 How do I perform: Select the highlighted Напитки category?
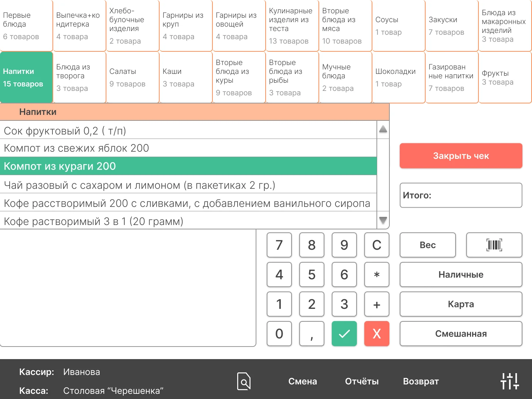coord(26,77)
